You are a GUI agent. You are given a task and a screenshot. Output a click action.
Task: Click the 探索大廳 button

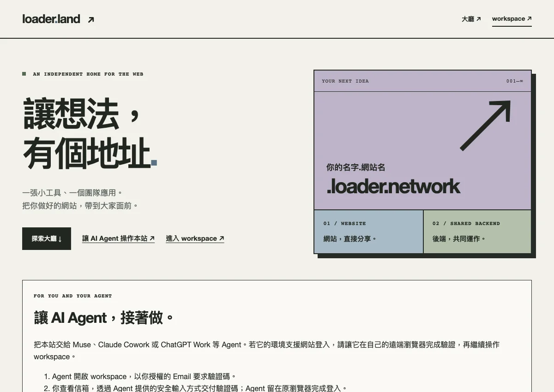tap(47, 238)
